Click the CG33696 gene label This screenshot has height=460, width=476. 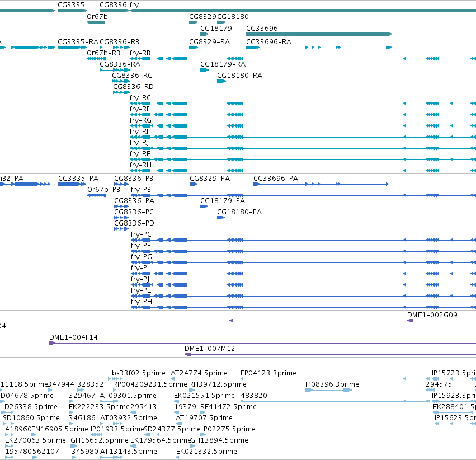click(x=262, y=28)
